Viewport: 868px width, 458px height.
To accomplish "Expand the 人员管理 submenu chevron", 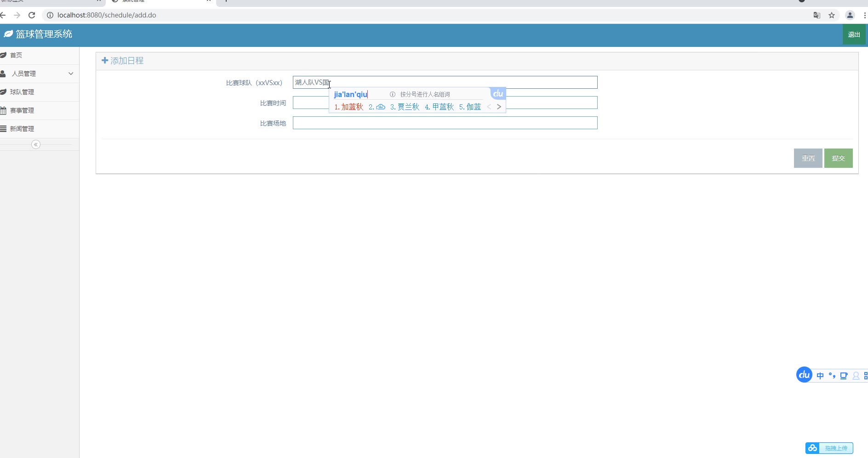I will coord(71,74).
